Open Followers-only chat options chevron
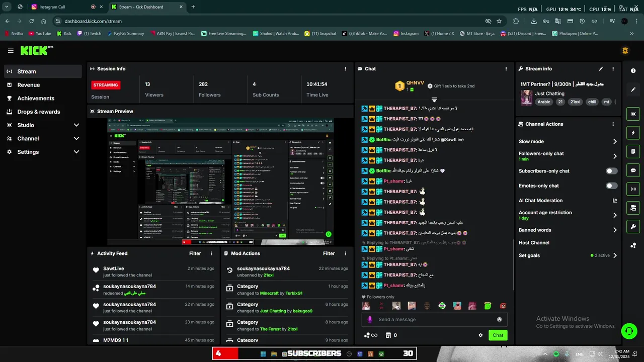 click(615, 156)
